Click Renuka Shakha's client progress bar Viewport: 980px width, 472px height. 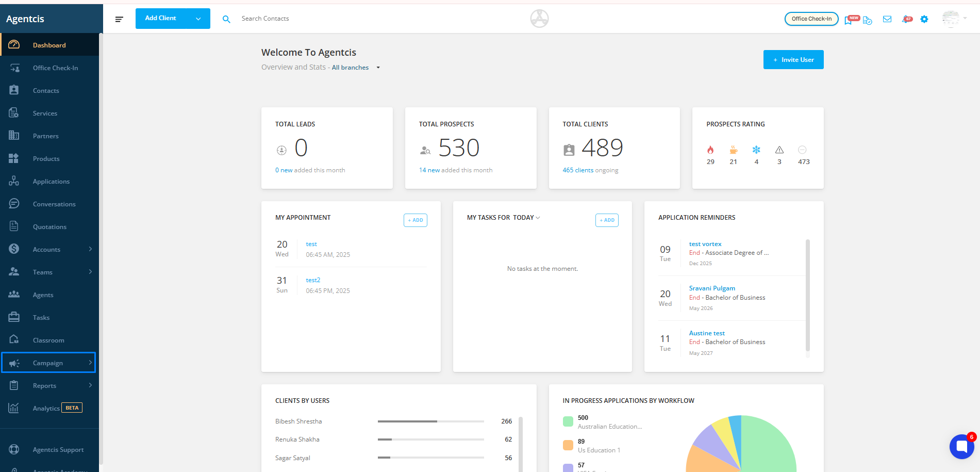(431, 440)
